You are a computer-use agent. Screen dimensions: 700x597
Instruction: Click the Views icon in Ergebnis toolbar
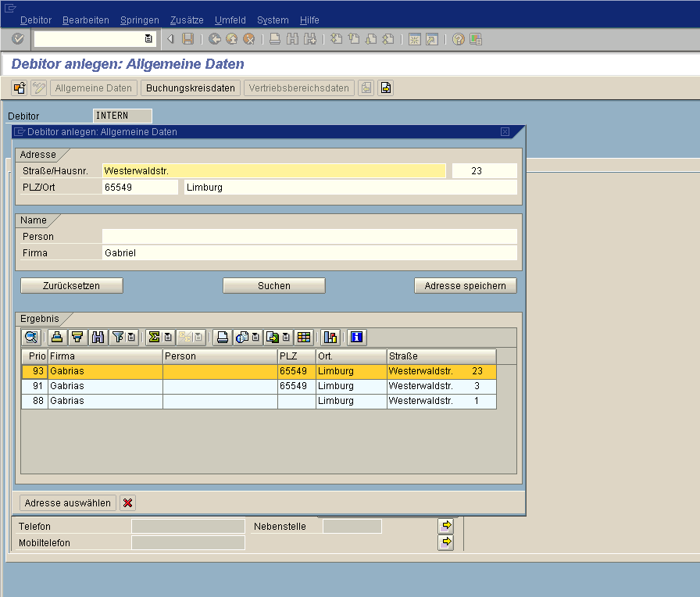point(241,337)
